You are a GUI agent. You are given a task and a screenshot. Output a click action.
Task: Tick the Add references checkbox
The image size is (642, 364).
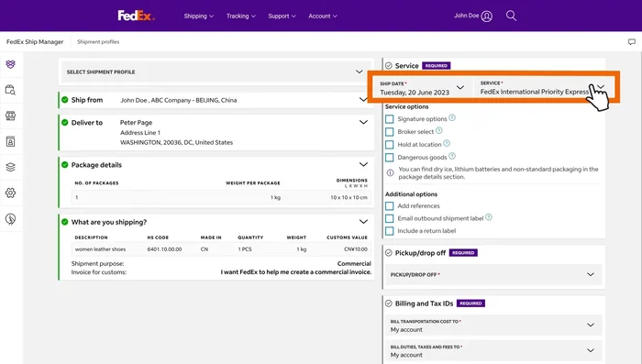(x=390, y=206)
